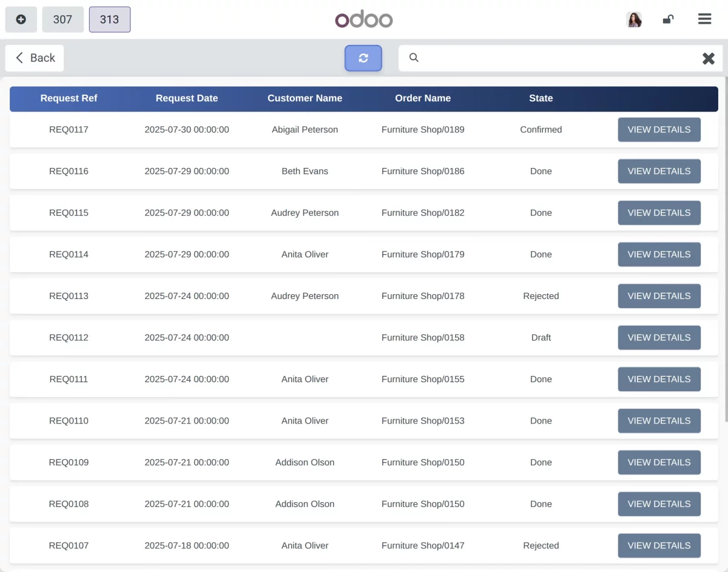728x572 pixels.
Task: Click customer Beth Evans
Action: [305, 171]
